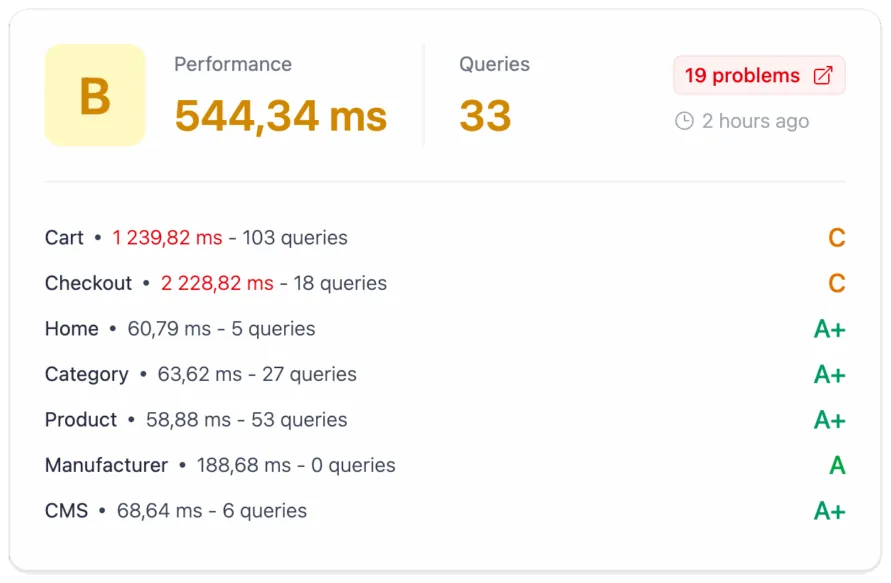The height and width of the screenshot is (583, 891).
Task: Click the Manufacturer page row label
Action: (x=106, y=465)
